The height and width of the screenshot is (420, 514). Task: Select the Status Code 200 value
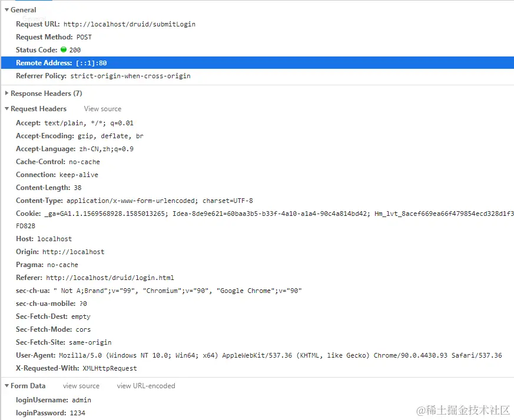pyautogui.click(x=75, y=50)
